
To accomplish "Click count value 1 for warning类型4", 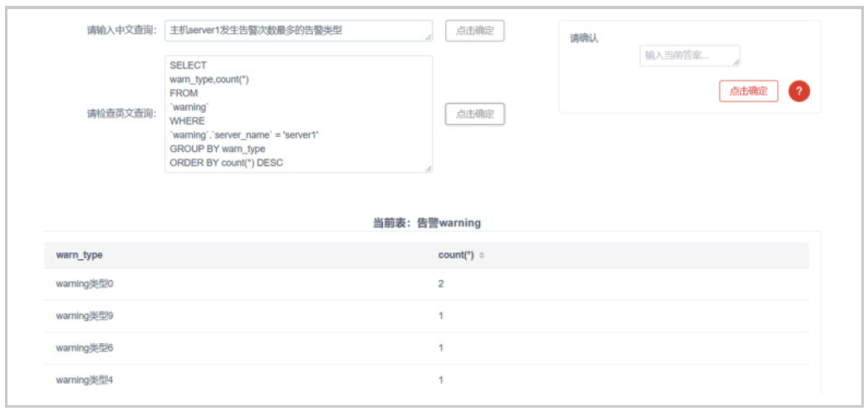I will click(440, 380).
